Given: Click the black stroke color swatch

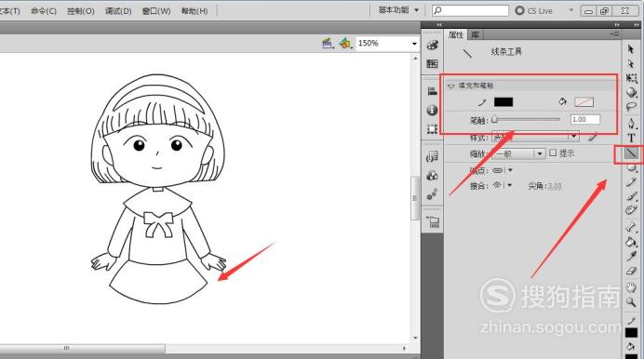Looking at the screenshot, I should tap(503, 102).
